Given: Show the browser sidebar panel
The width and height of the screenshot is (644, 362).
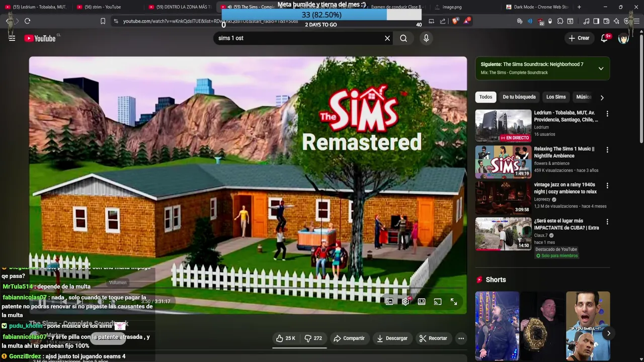Looking at the screenshot, I should (596, 21).
